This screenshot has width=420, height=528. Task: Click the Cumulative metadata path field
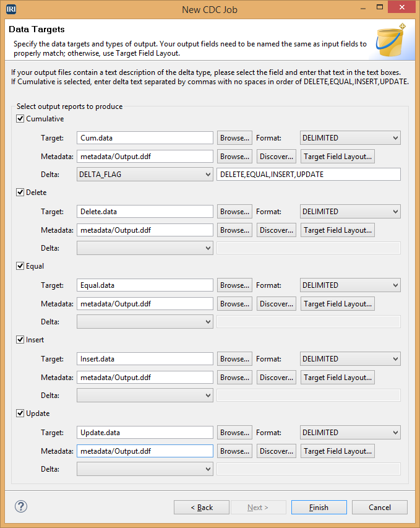pos(145,157)
